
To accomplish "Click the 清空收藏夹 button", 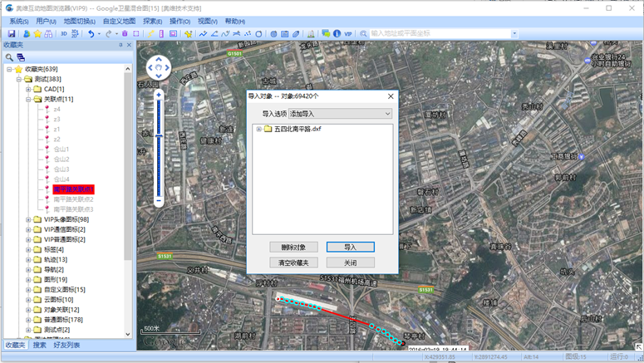I will 293,262.
